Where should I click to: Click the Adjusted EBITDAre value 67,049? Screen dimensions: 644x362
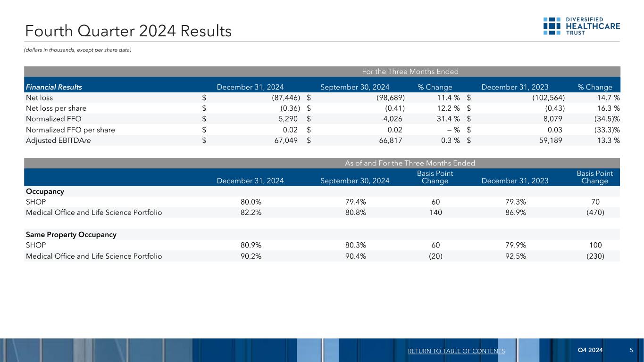(x=285, y=140)
